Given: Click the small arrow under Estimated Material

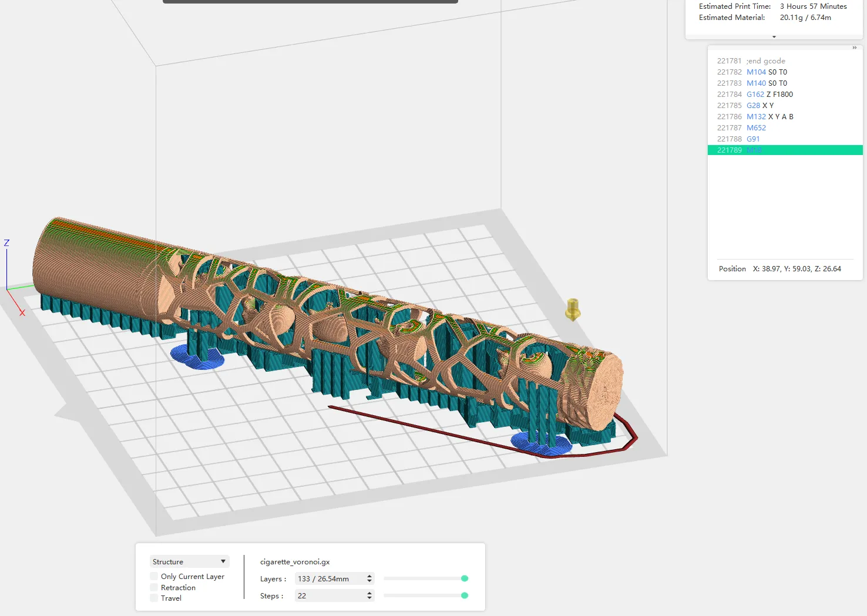Looking at the screenshot, I should pyautogui.click(x=774, y=37).
